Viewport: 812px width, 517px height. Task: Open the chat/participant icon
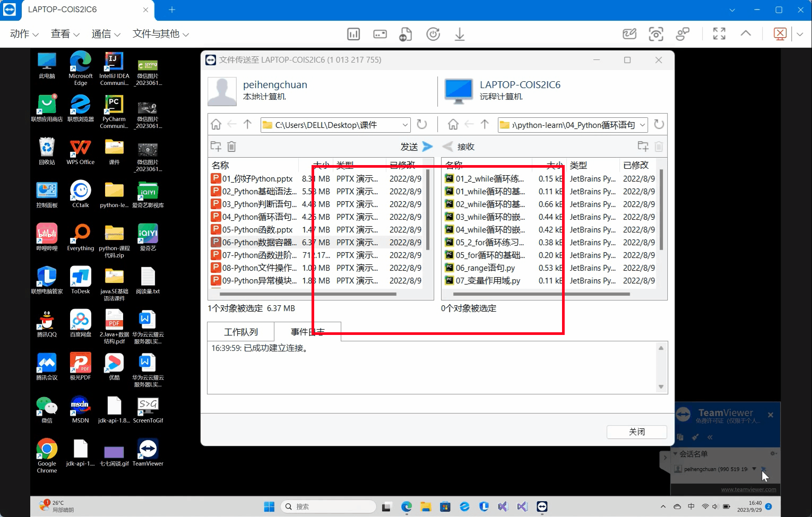click(x=683, y=33)
